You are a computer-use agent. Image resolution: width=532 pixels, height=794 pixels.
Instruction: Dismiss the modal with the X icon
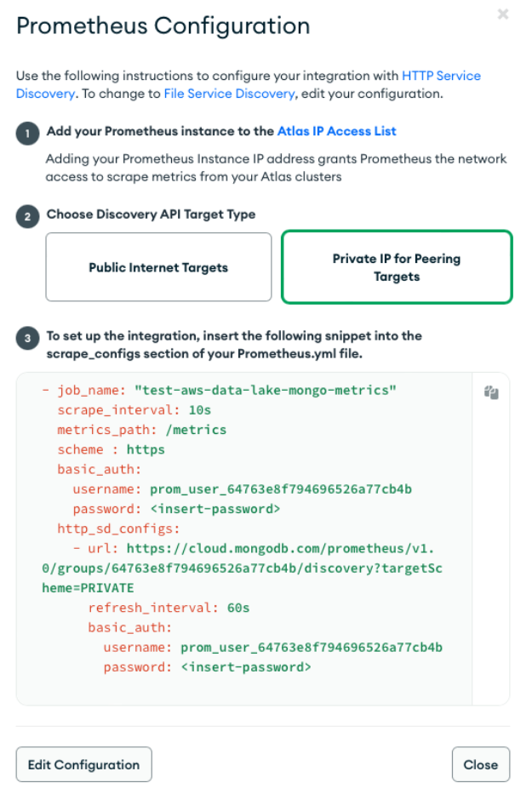click(502, 14)
